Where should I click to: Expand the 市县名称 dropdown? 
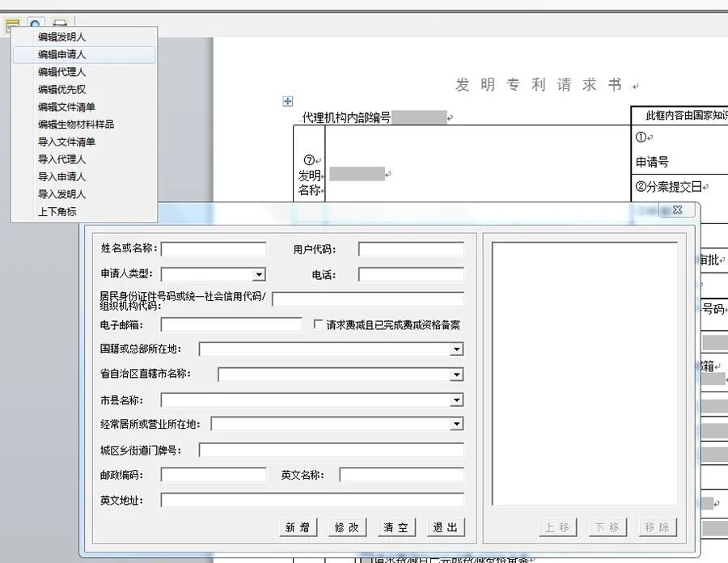coord(458,400)
